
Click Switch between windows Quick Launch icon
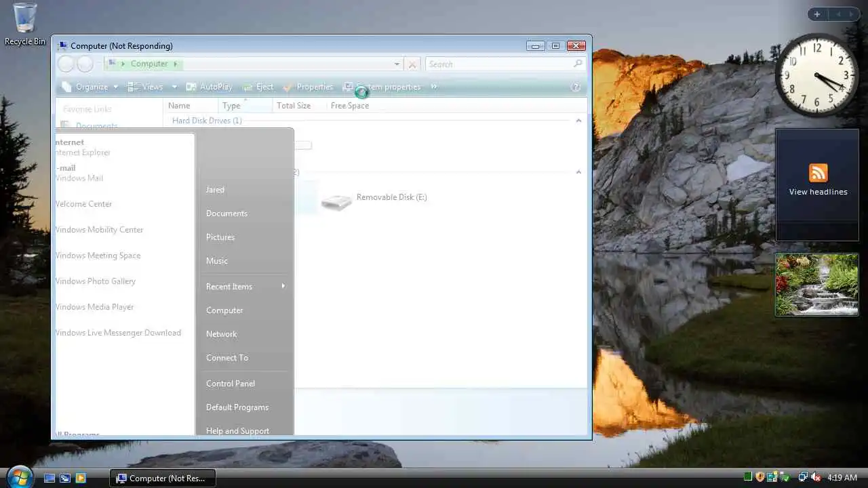(x=65, y=478)
